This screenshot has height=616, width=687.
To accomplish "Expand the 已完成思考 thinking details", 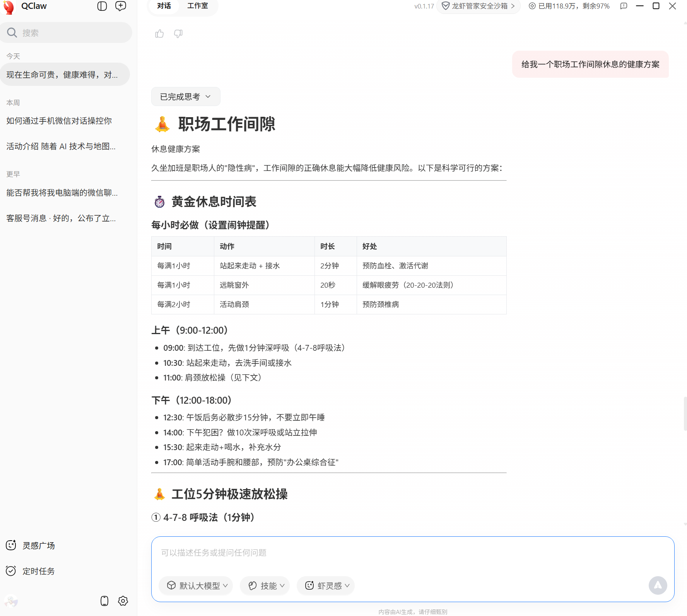I will tap(185, 96).
